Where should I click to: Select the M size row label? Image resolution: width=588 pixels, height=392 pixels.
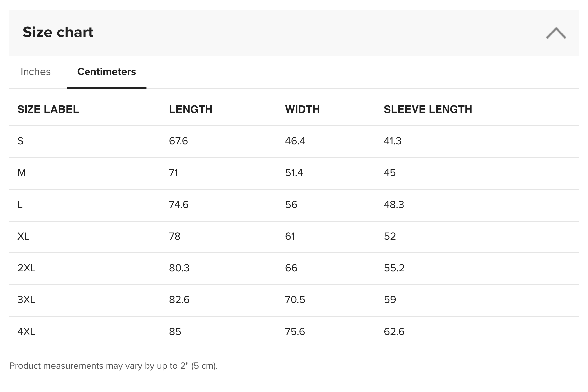click(x=21, y=173)
